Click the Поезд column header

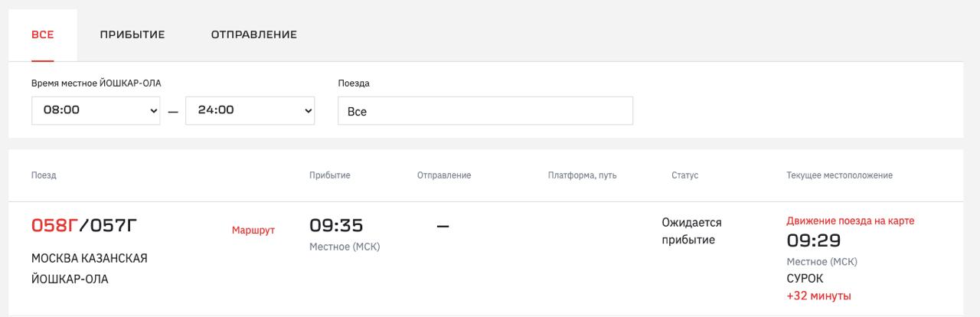coord(44,175)
